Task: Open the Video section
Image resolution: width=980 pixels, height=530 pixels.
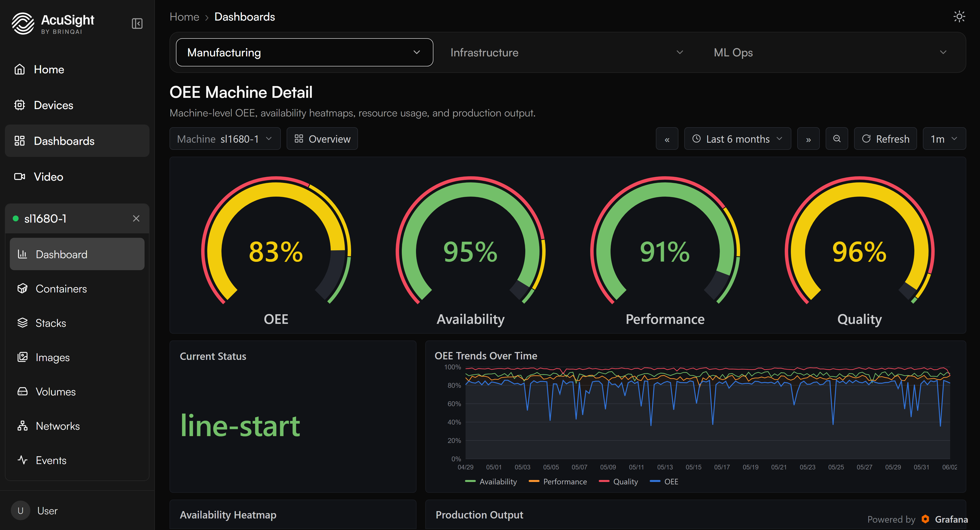Action: [77, 177]
